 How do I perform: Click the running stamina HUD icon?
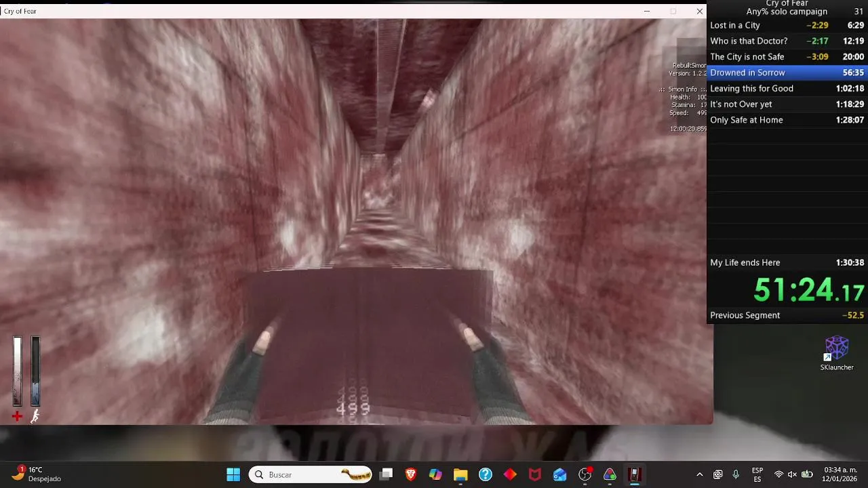pyautogui.click(x=35, y=416)
